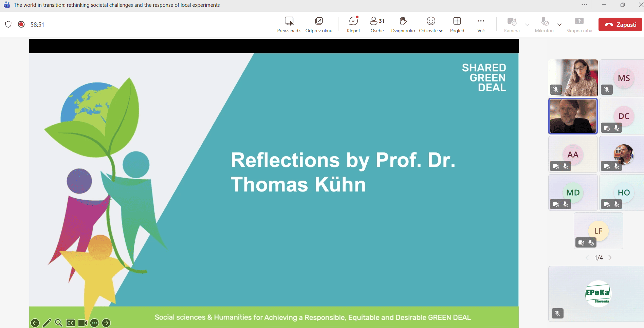Go to next participants page arrow
Image resolution: width=644 pixels, height=328 pixels.
pyautogui.click(x=610, y=258)
